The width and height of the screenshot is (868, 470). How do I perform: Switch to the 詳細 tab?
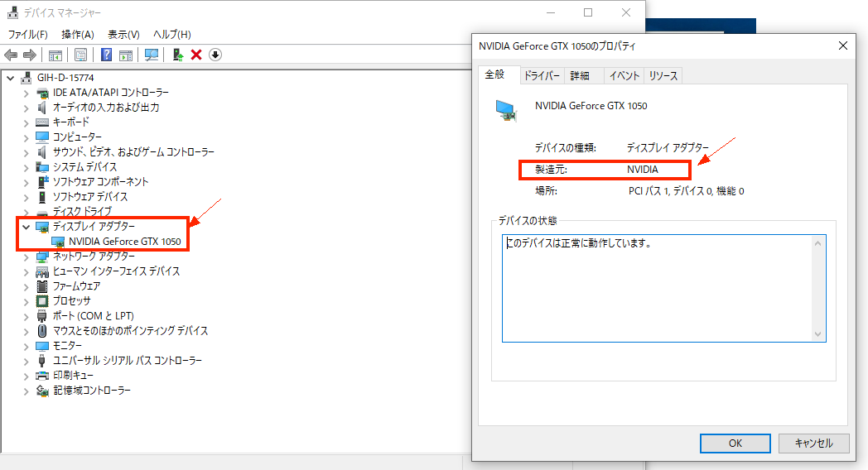(x=580, y=76)
